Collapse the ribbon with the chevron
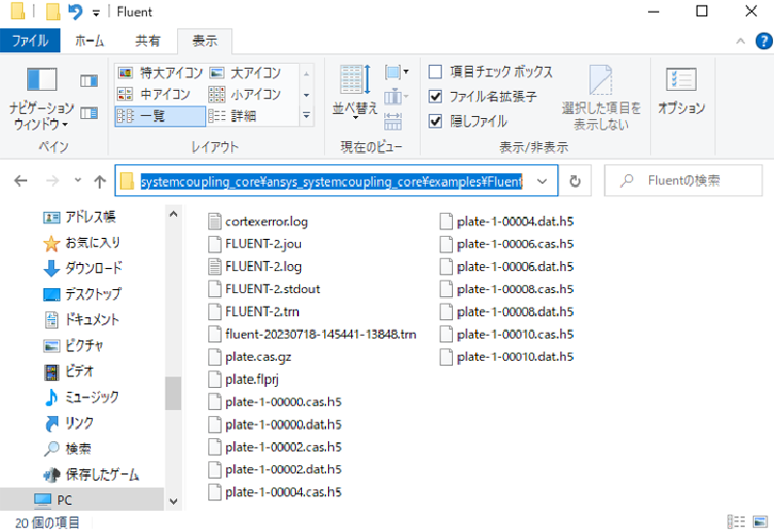The height and width of the screenshot is (532, 774). click(738, 41)
